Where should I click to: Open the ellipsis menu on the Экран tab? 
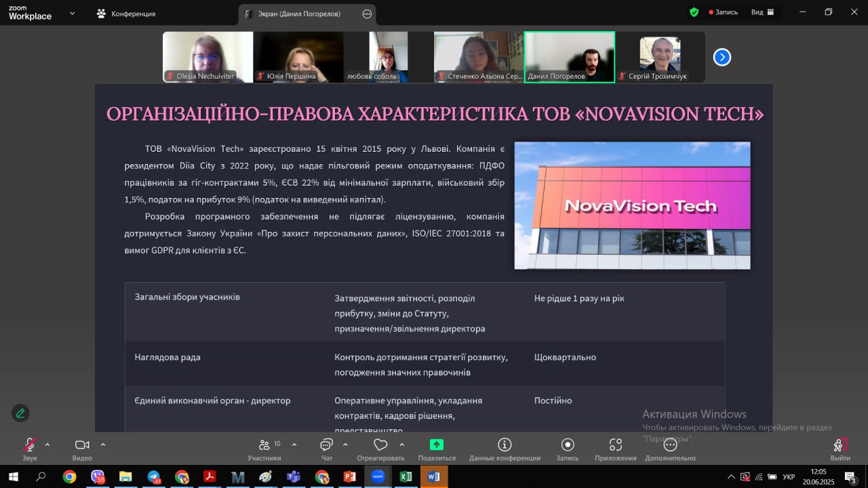367,14
